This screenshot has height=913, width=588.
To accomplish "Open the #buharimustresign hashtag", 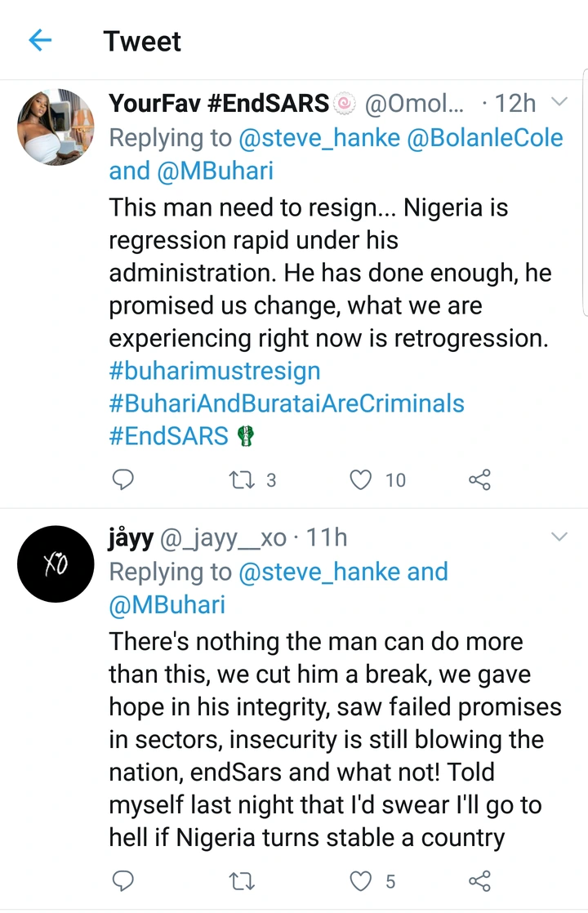I will [214, 371].
